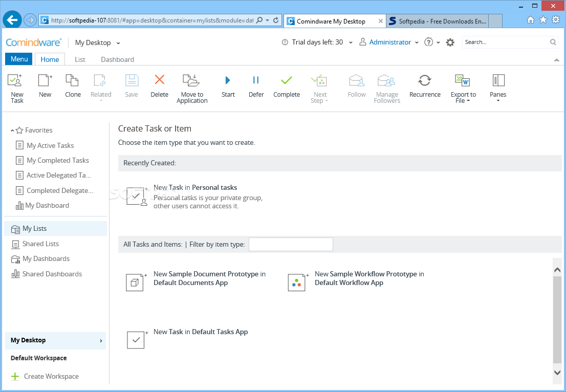566x392 pixels.
Task: Click the Personal tasks checkmark icon
Action: coord(137,197)
